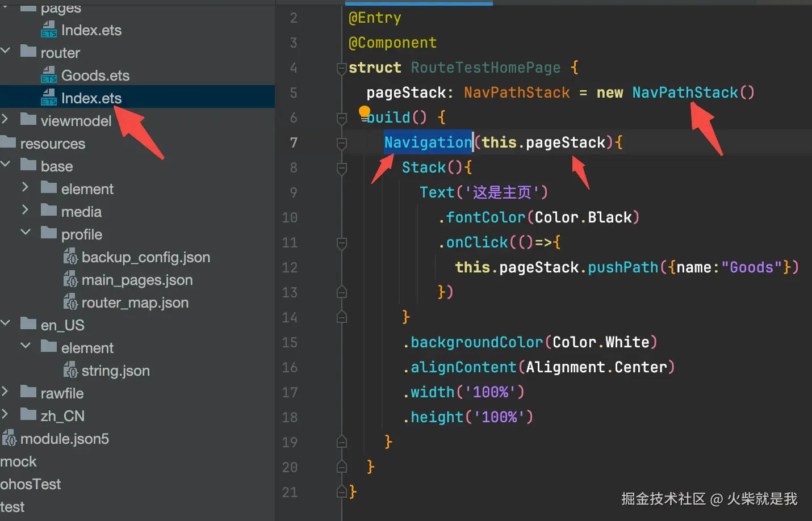Click the zh_CN folder icon
The height and width of the screenshot is (521, 812).
28,414
